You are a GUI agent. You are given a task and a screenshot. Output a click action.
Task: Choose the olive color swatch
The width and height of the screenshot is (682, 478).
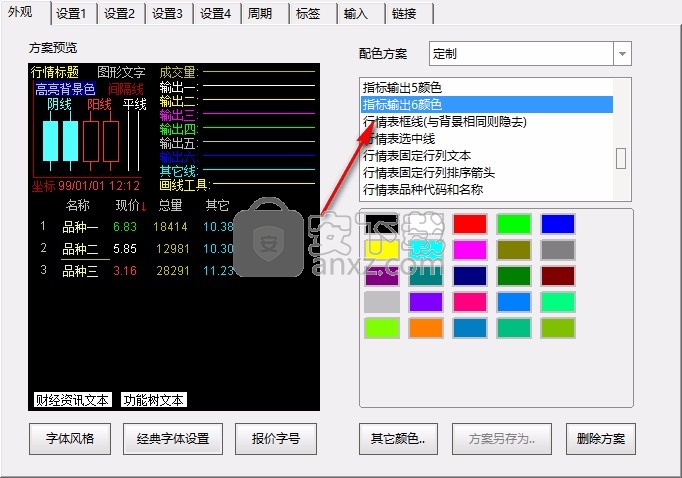point(514,250)
